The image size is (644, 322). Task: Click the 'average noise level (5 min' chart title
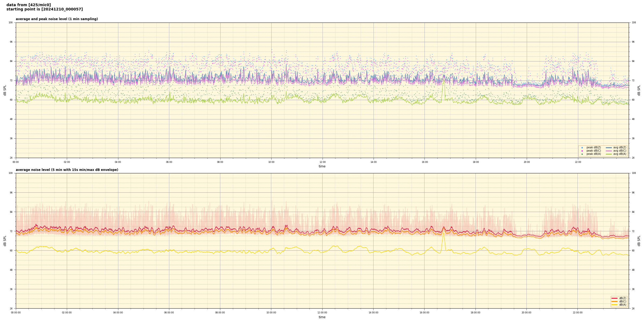67,170
